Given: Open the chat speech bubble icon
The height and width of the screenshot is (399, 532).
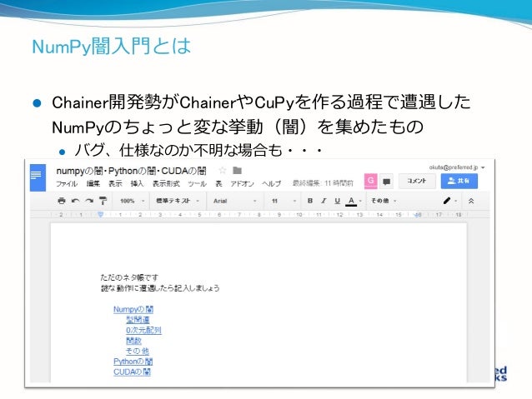Looking at the screenshot, I should (386, 182).
